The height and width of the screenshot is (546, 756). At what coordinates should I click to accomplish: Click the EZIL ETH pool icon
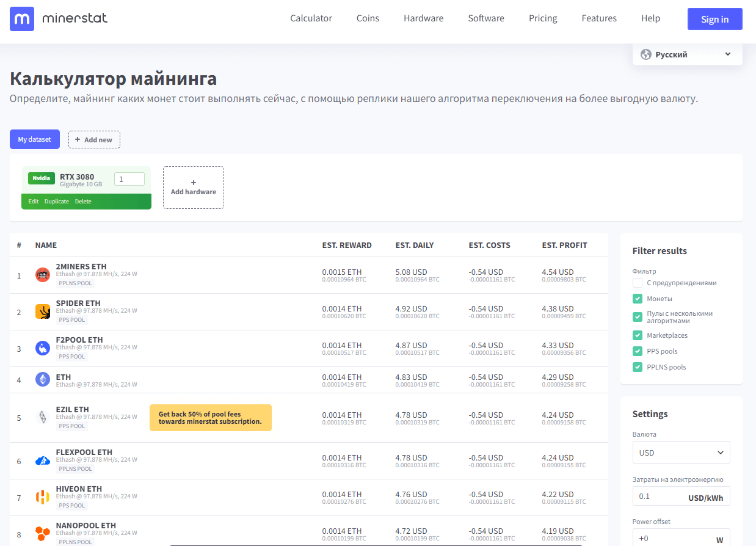pos(42,417)
